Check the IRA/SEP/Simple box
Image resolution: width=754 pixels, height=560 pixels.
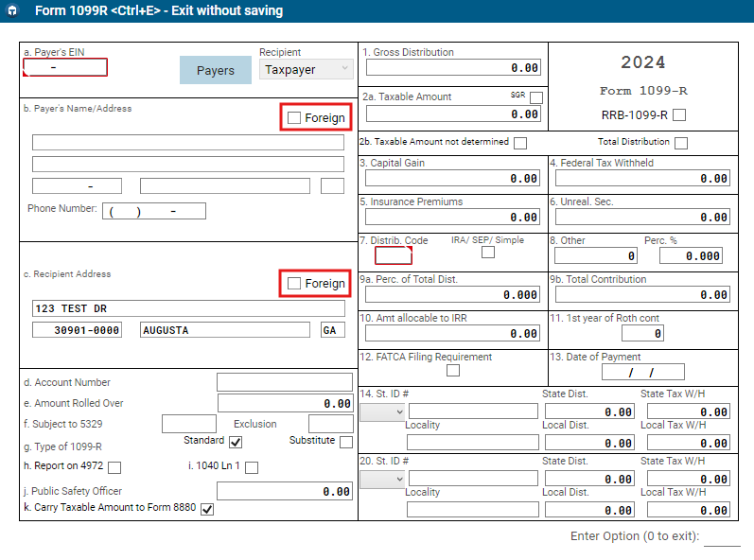tap(487, 253)
